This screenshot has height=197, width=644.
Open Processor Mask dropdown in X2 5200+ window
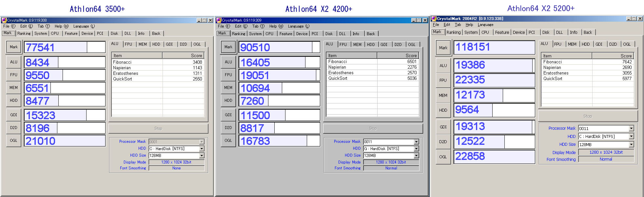631,129
